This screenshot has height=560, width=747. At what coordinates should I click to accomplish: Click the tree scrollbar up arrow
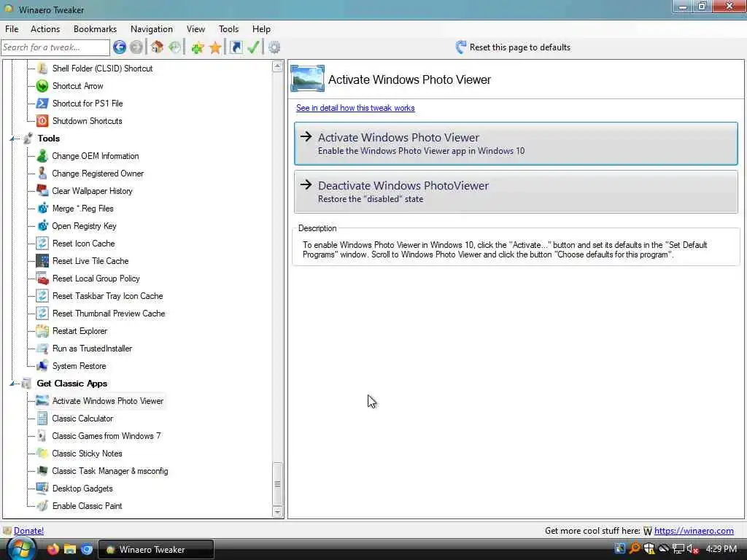(x=278, y=66)
